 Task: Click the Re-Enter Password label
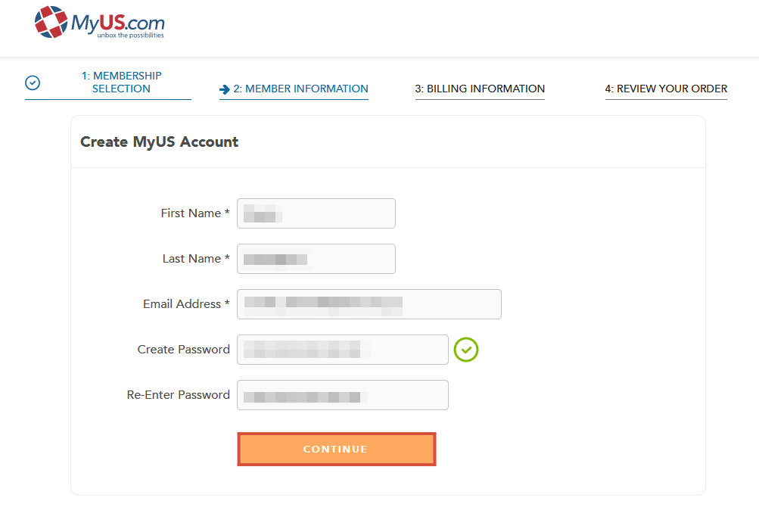coord(178,395)
